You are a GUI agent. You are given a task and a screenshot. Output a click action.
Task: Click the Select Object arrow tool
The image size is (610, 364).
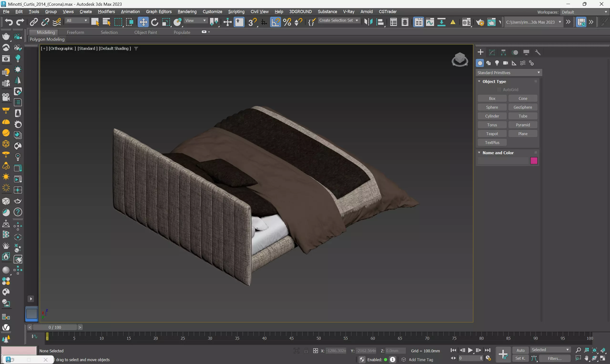tap(95, 22)
